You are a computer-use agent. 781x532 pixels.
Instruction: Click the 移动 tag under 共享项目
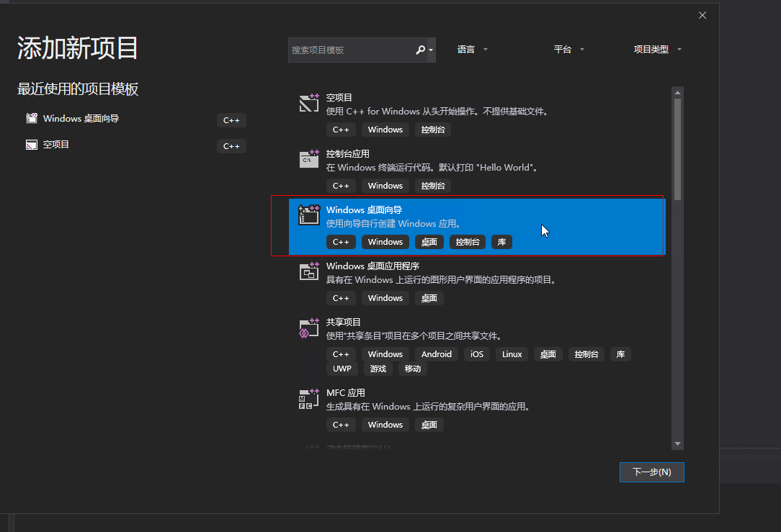[x=412, y=369]
